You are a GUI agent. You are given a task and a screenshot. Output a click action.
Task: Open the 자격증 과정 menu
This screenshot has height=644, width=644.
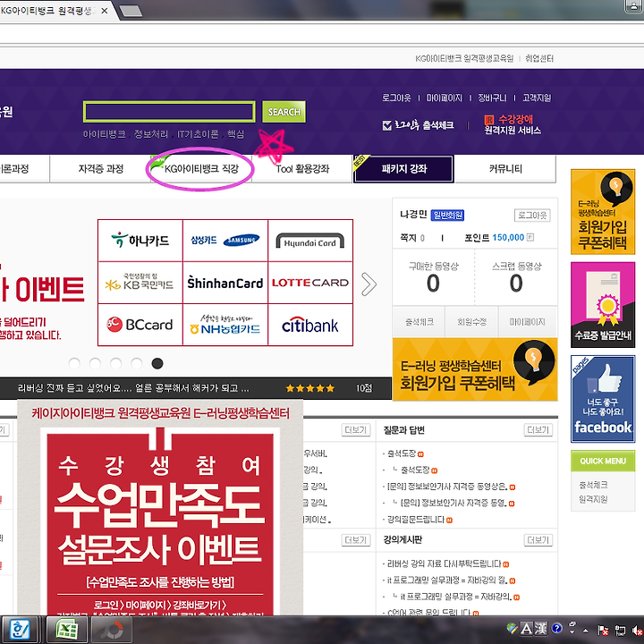pos(100,169)
